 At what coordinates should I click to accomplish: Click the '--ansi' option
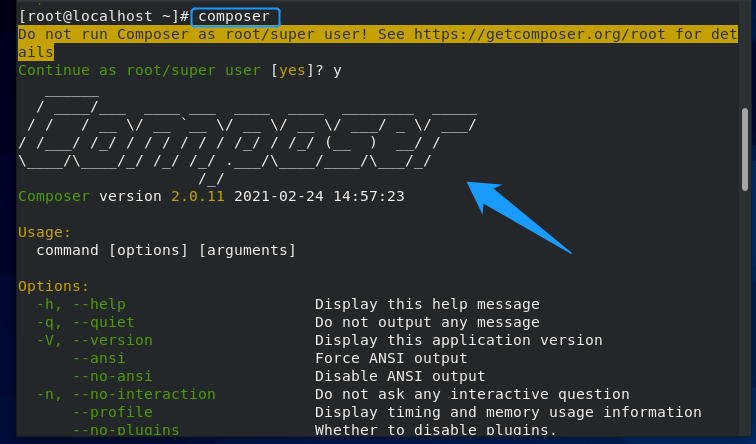point(99,358)
